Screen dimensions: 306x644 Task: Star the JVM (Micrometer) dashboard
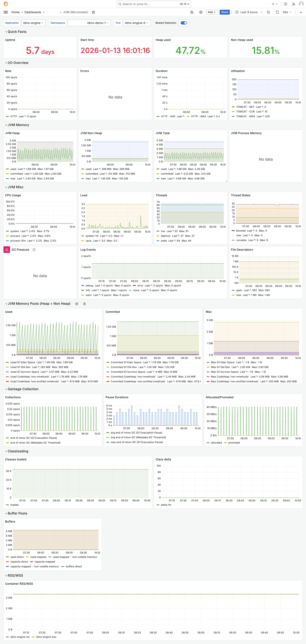(x=93, y=12)
